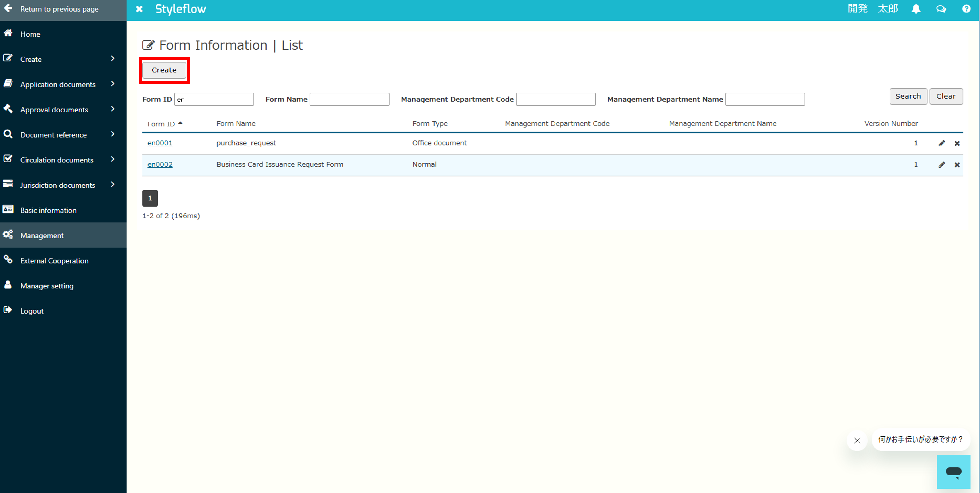Click the Create pencil icon in sidebar
This screenshot has height=493, width=980.
(x=8, y=58)
